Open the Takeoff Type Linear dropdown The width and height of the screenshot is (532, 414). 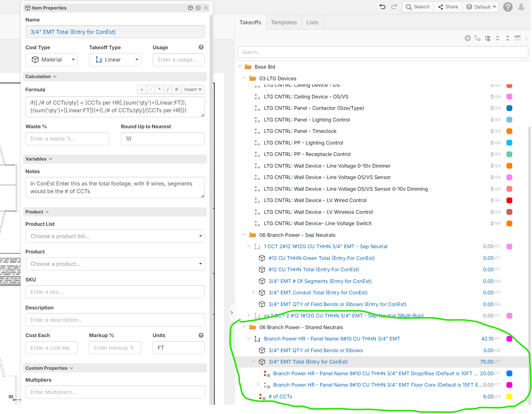coord(115,60)
